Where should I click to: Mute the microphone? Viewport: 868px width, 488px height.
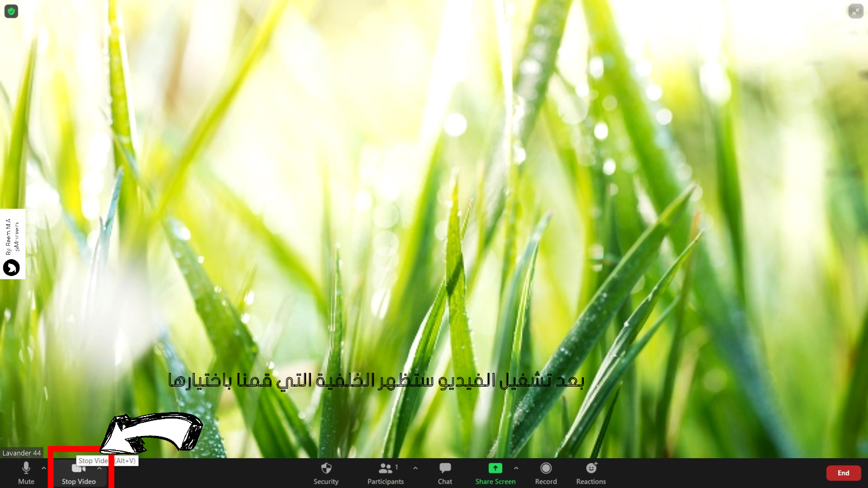[x=26, y=473]
